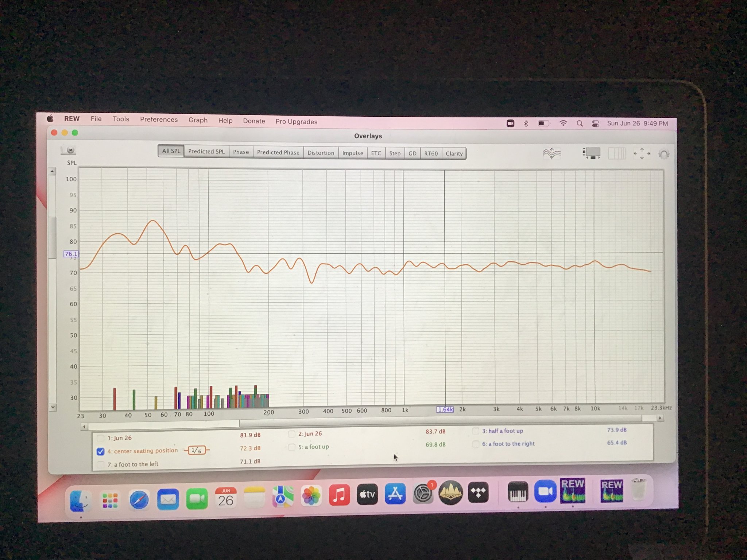Screen dimensions: 747x560
Task: Open the Preferences menu
Action: [159, 120]
